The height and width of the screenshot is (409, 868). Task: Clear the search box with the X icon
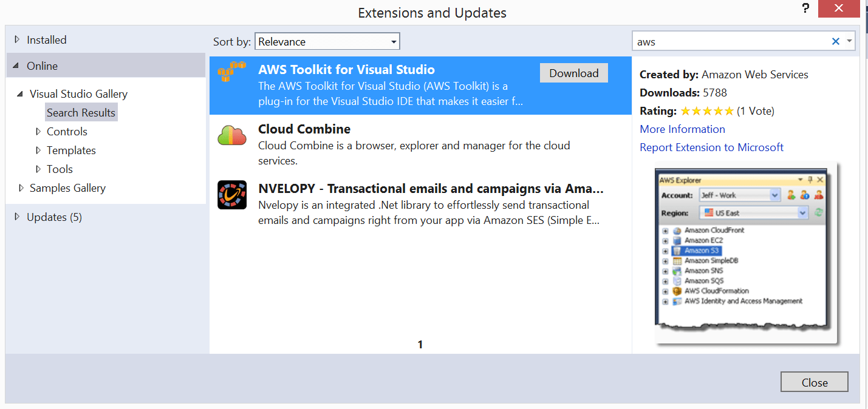[835, 41]
